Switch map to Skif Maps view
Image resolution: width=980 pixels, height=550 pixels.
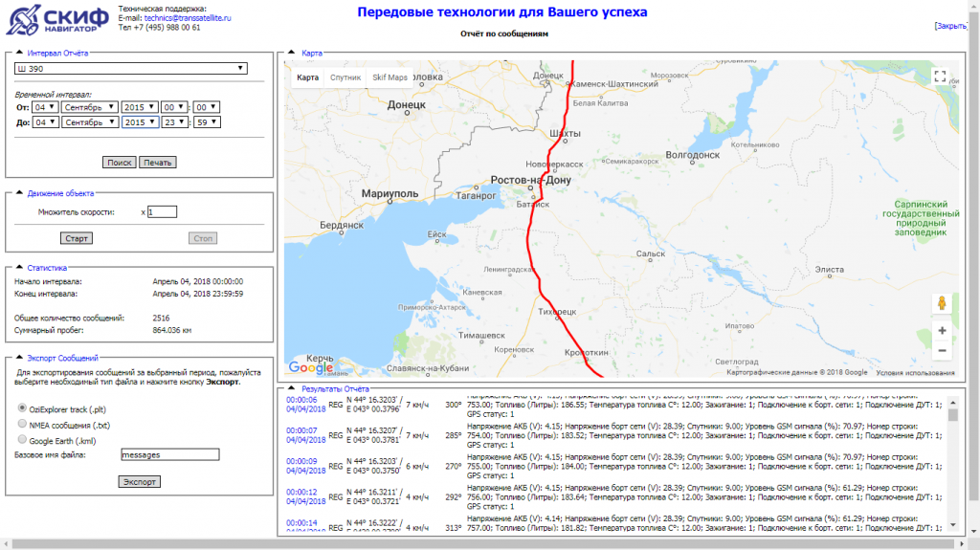(x=390, y=77)
